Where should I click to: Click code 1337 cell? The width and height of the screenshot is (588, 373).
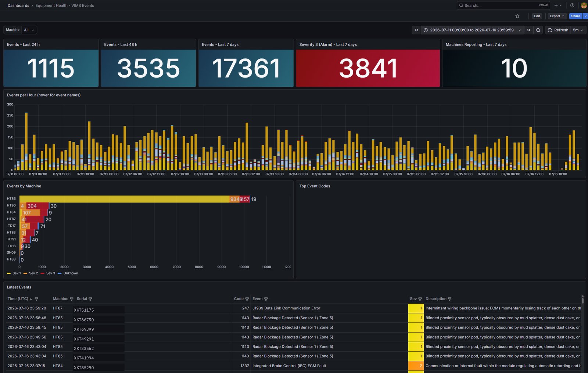[x=245, y=366]
